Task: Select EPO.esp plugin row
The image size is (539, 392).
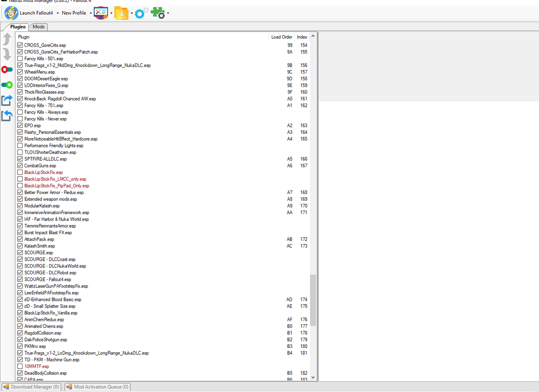Action: [163, 125]
